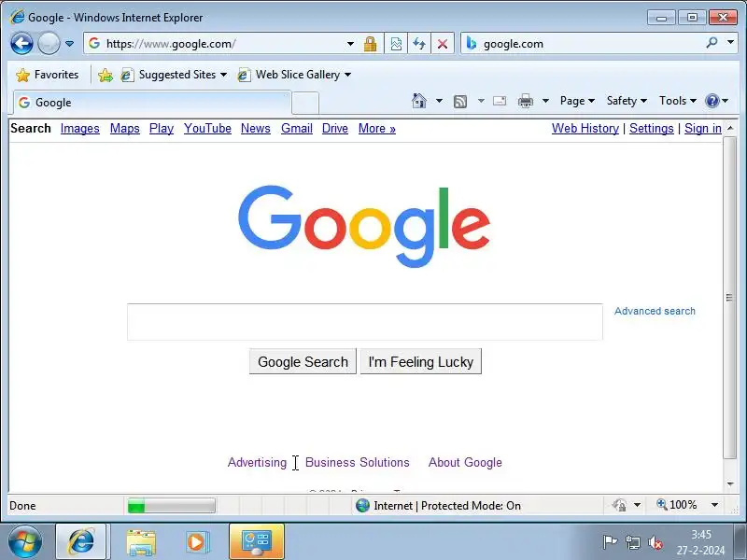Click the 100% zoom level button
The width and height of the screenshot is (747, 560).
click(676, 505)
